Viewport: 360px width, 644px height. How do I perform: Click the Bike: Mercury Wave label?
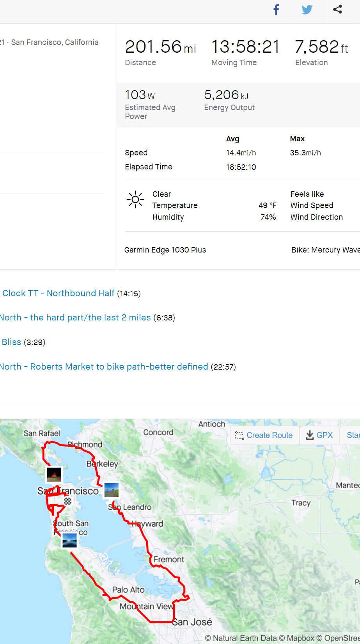click(x=325, y=250)
